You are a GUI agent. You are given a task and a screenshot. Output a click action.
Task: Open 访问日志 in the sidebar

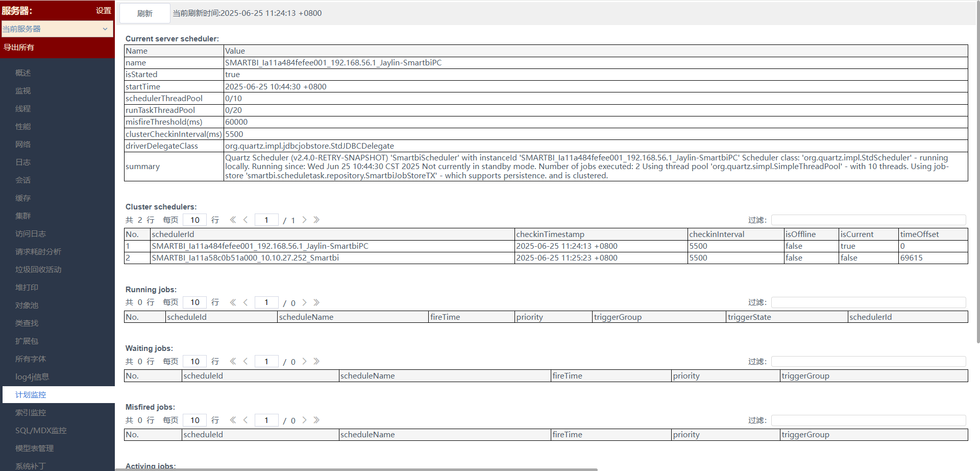pyautogui.click(x=31, y=234)
